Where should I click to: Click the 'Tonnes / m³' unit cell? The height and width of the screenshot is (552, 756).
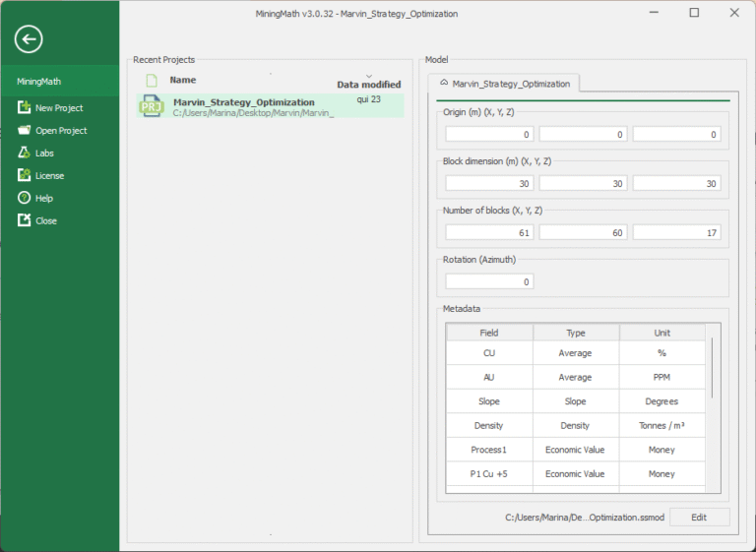coord(661,425)
